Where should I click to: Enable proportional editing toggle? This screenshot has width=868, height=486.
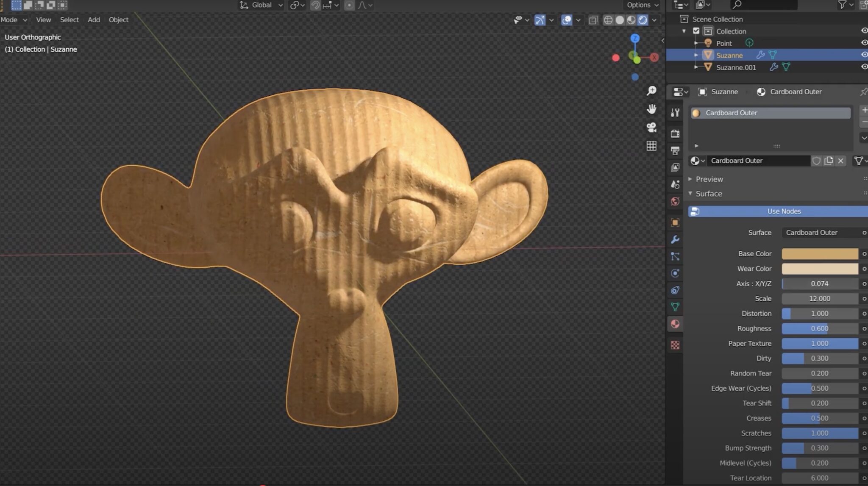click(349, 5)
